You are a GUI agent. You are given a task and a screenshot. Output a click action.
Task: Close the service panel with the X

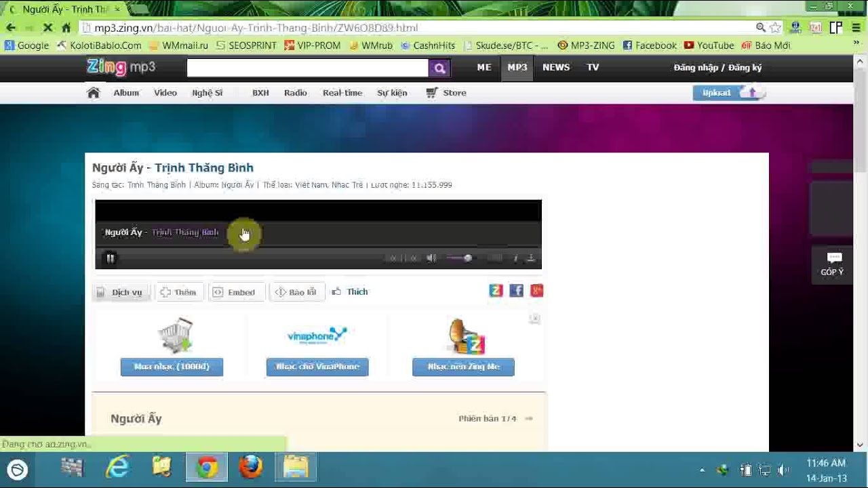535,319
